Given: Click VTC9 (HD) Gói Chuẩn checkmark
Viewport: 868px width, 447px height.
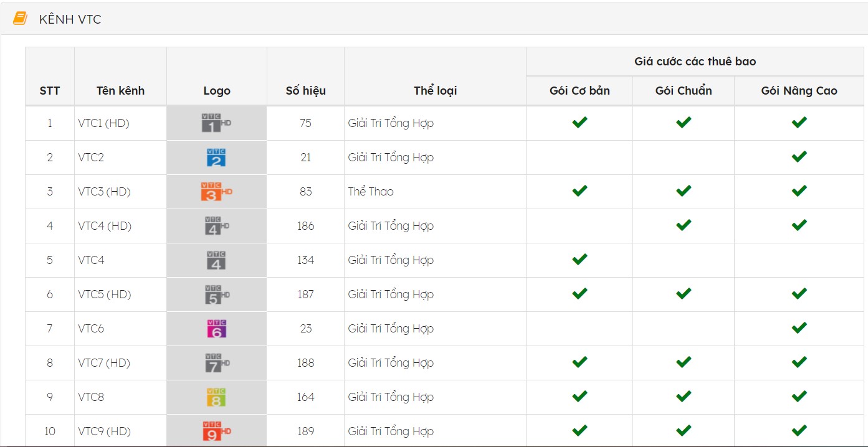Looking at the screenshot, I should pos(684,431).
